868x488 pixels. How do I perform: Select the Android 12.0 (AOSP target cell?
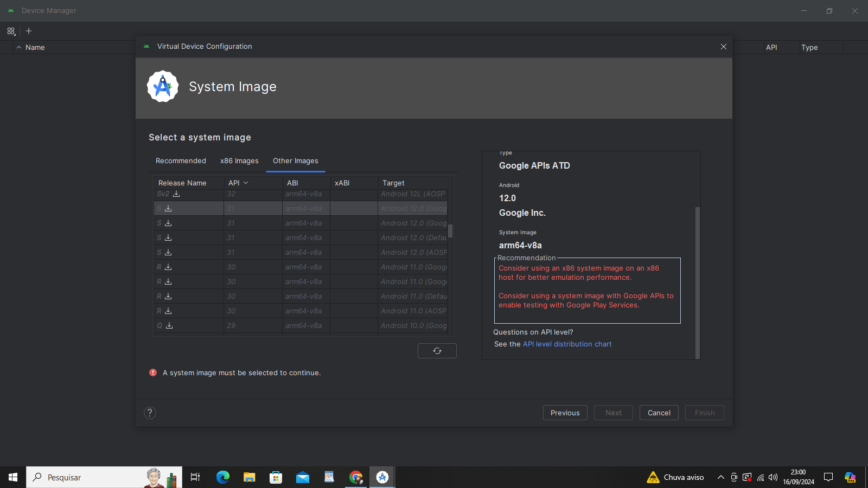tap(413, 252)
